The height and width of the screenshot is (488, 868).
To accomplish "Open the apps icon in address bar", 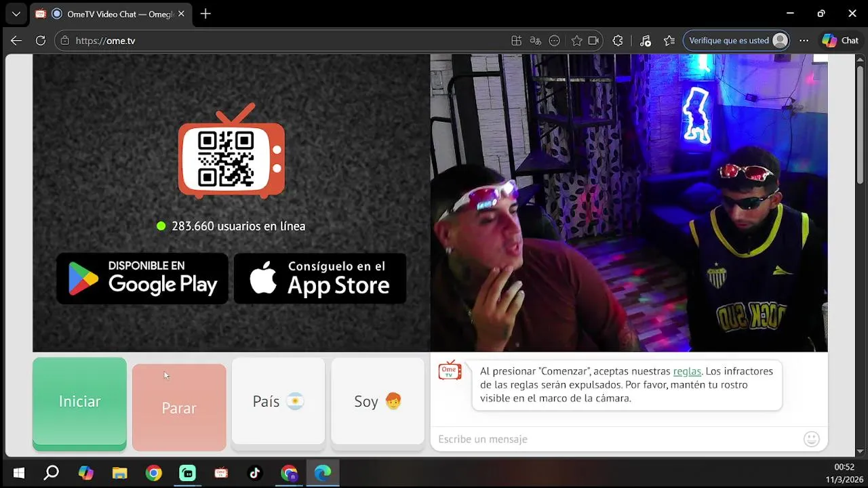I will pyautogui.click(x=516, y=41).
